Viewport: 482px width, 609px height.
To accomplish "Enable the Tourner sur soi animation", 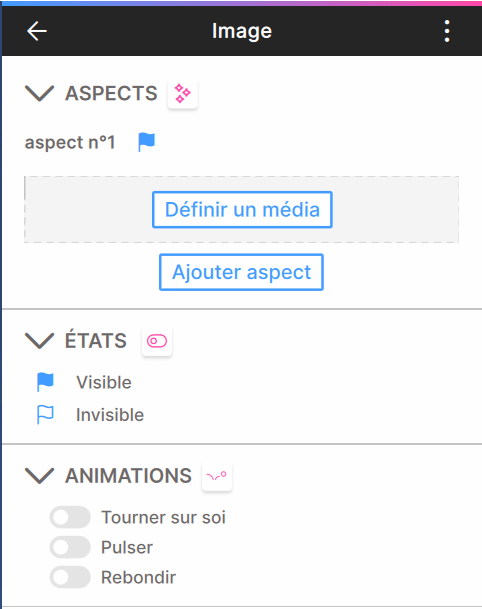I will (x=70, y=517).
